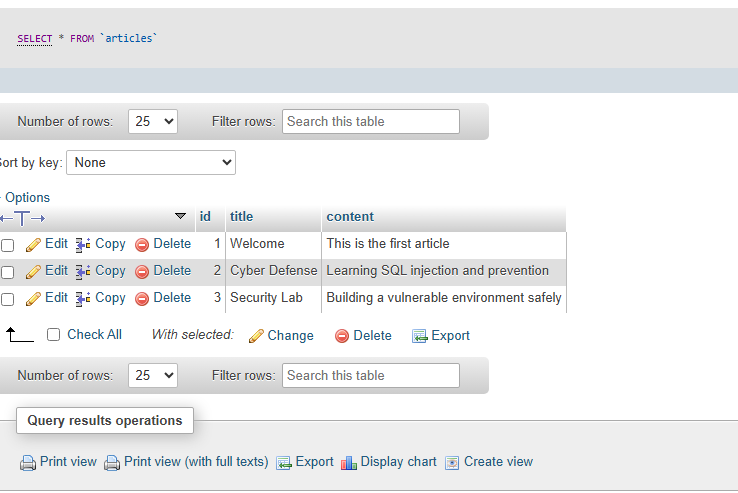The width and height of the screenshot is (738, 493).
Task: Click the red Delete icon for Security Lab row
Action: point(142,298)
